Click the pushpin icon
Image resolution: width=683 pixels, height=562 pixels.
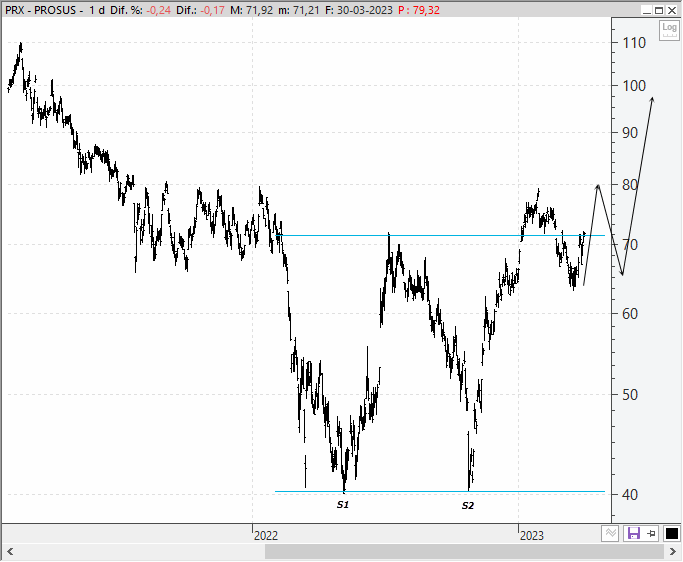651,533
